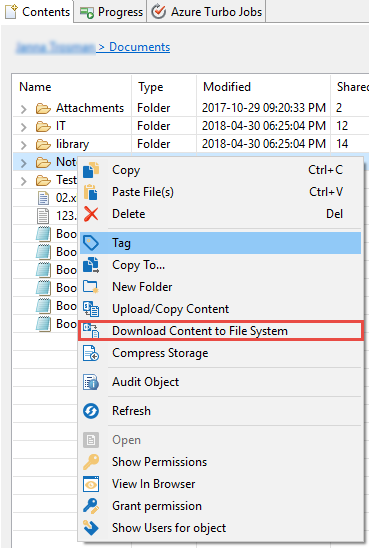369x548 pixels.
Task: Select Paste File(s) menu entry
Action: (x=220, y=192)
